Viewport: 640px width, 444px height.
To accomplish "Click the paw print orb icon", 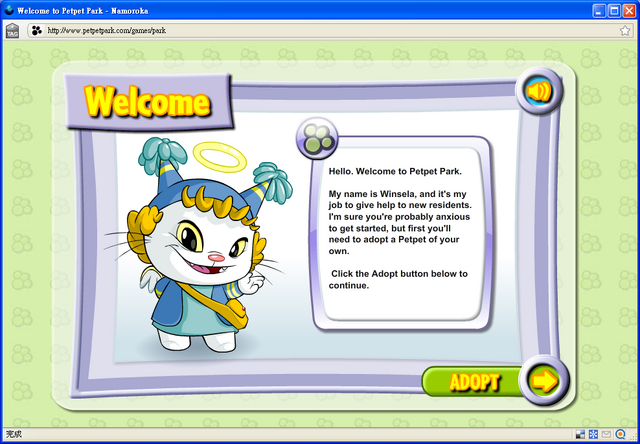I will [317, 138].
